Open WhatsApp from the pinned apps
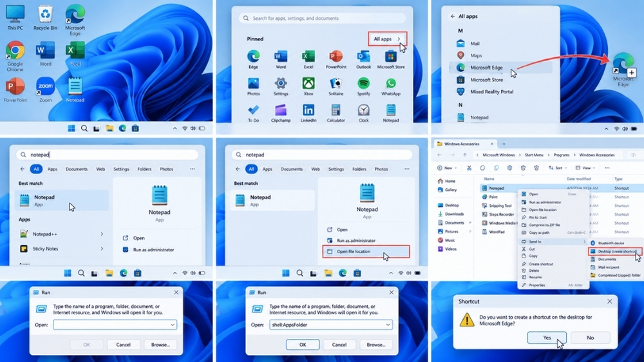The width and height of the screenshot is (644, 362). (391, 86)
